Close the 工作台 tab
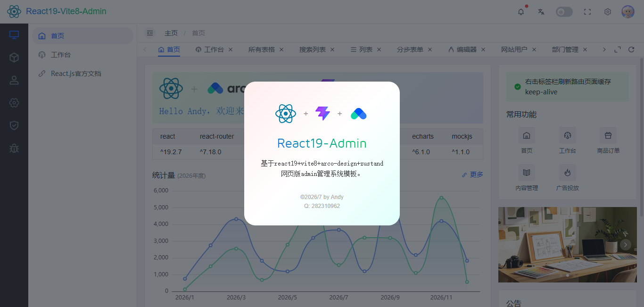This screenshot has width=644, height=307. tap(231, 50)
